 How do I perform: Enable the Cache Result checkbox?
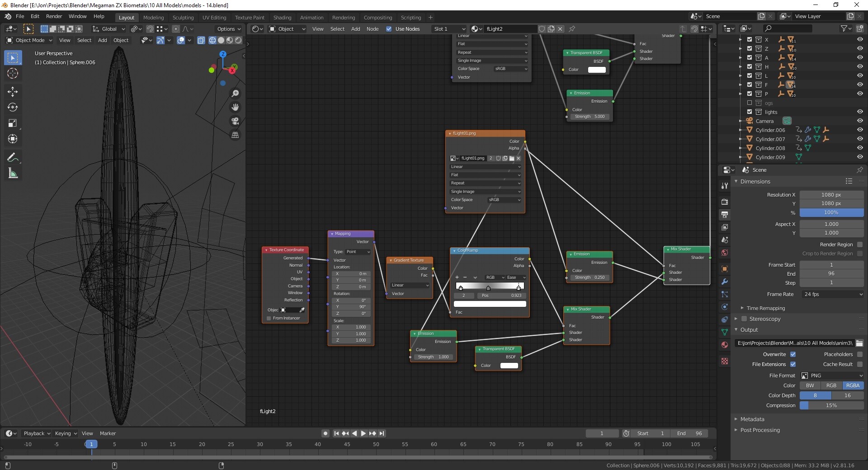(860, 364)
